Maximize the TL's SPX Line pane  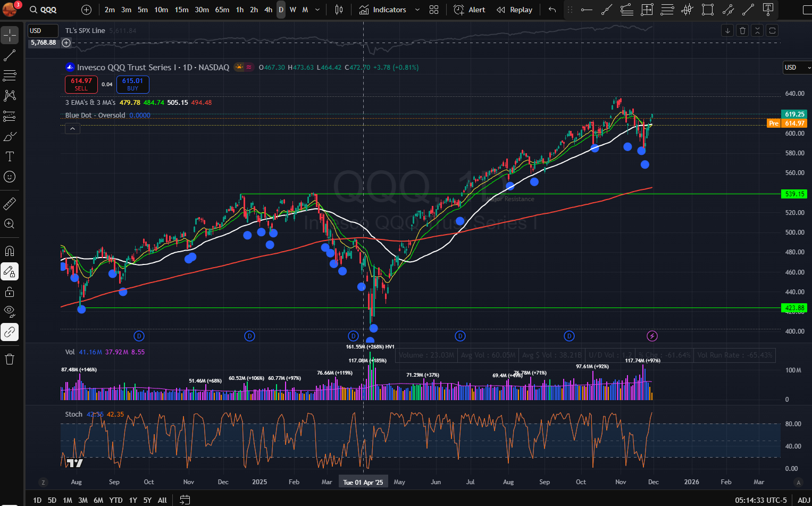(773, 30)
